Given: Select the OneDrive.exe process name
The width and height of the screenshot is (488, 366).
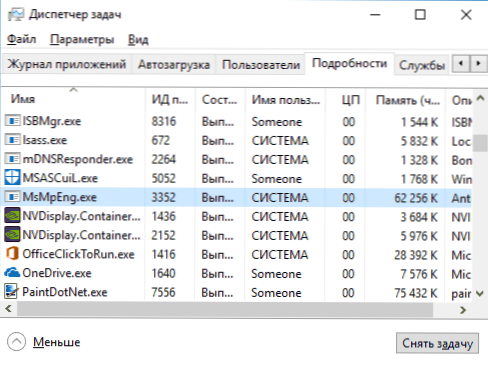Looking at the screenshot, I should (57, 273).
